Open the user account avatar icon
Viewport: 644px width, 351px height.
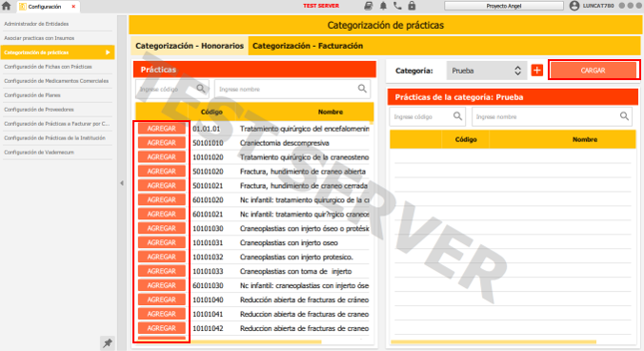574,6
